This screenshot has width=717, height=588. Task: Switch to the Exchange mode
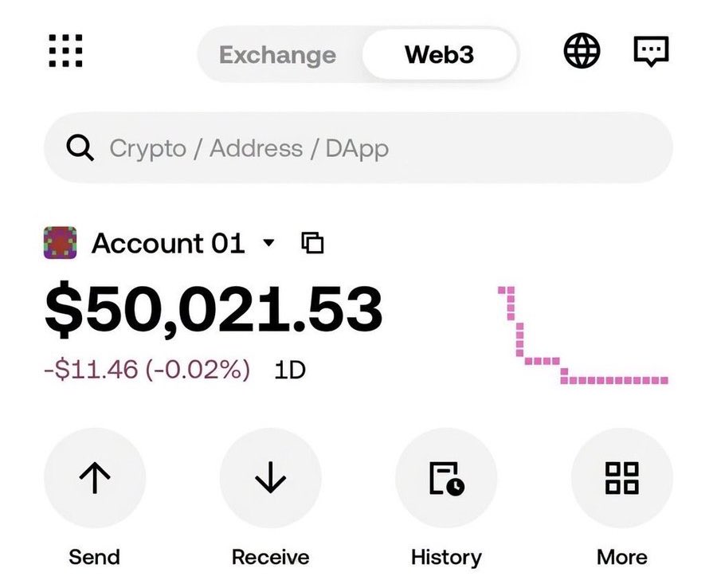coord(277,55)
